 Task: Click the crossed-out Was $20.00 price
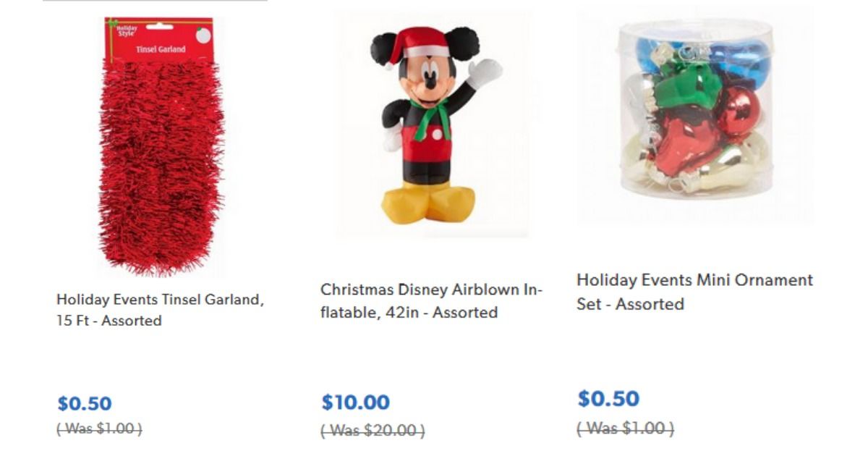pos(373,431)
